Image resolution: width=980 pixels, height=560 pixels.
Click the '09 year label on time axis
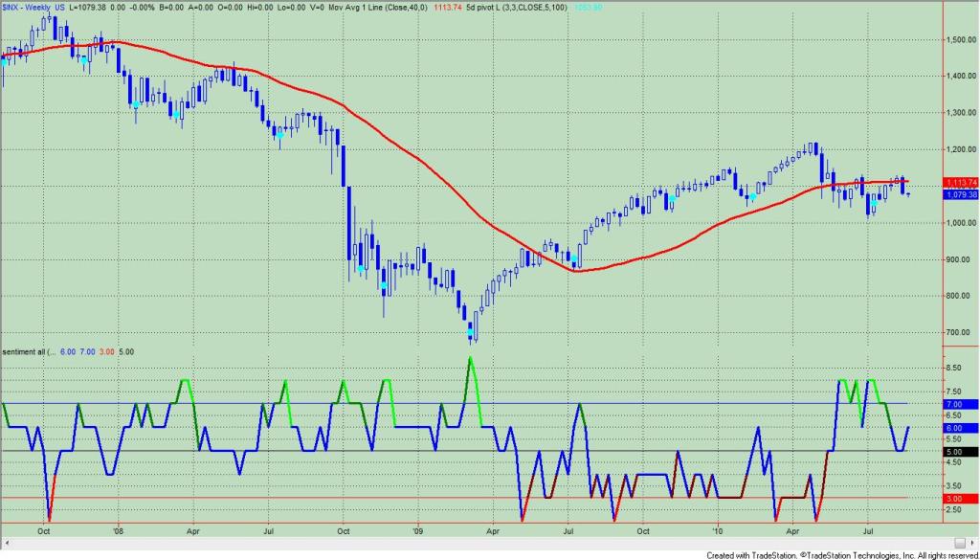click(x=418, y=530)
